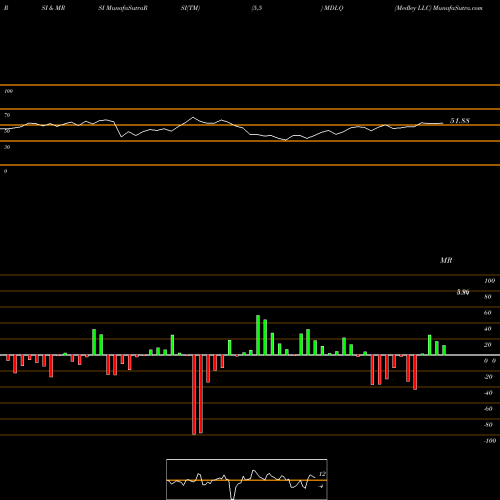This screenshot has width=500, height=500.
Task: Click the RSI axis label 70
Action: pos(7,115)
